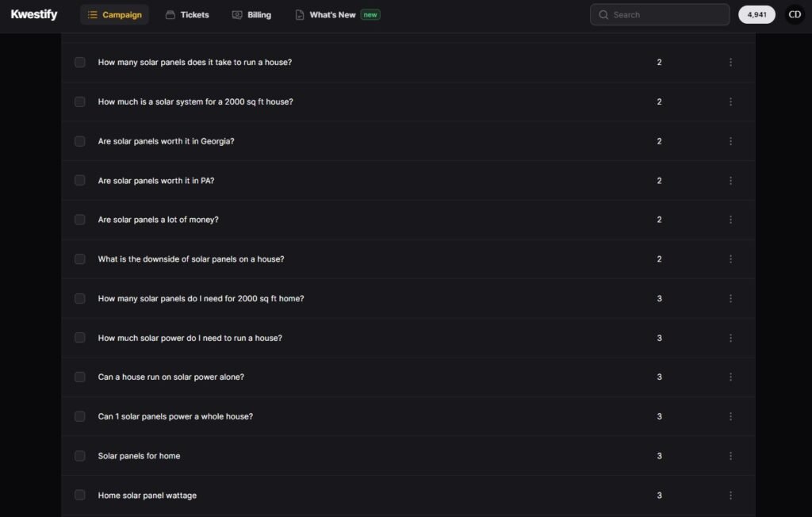812x517 pixels.
Task: Open row menu for "Can 1 solar panels power"
Action: coord(730,416)
